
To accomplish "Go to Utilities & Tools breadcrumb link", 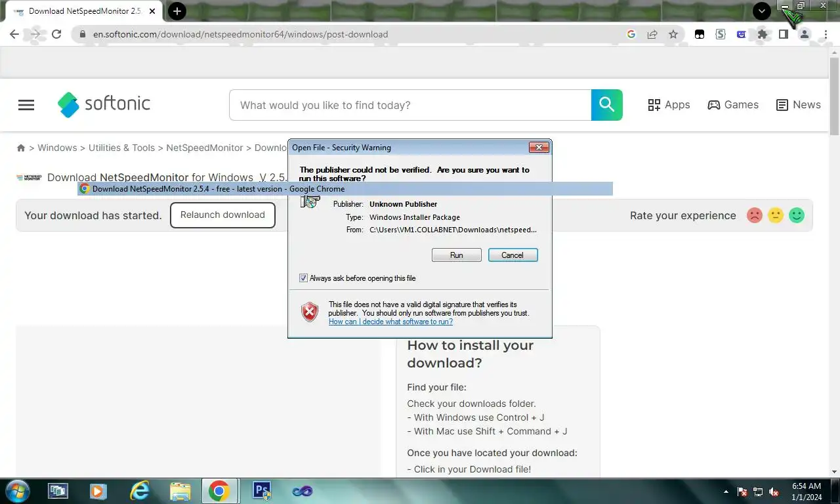I will [x=121, y=148].
